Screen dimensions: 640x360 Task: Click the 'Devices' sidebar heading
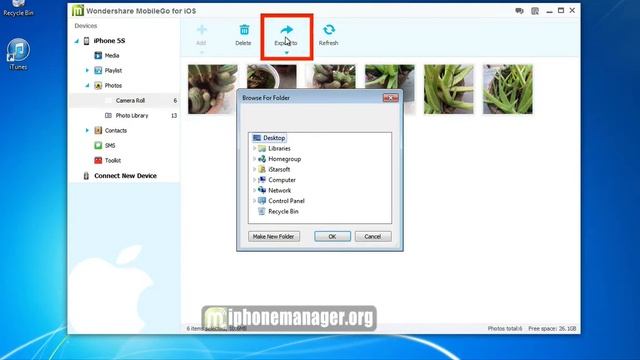(86, 26)
